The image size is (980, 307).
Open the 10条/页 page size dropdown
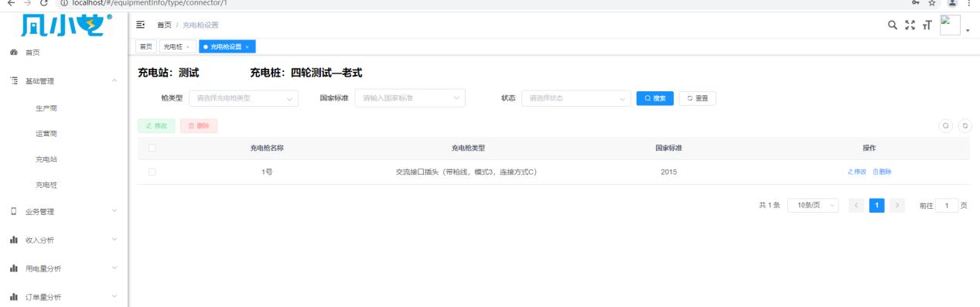[x=813, y=205]
